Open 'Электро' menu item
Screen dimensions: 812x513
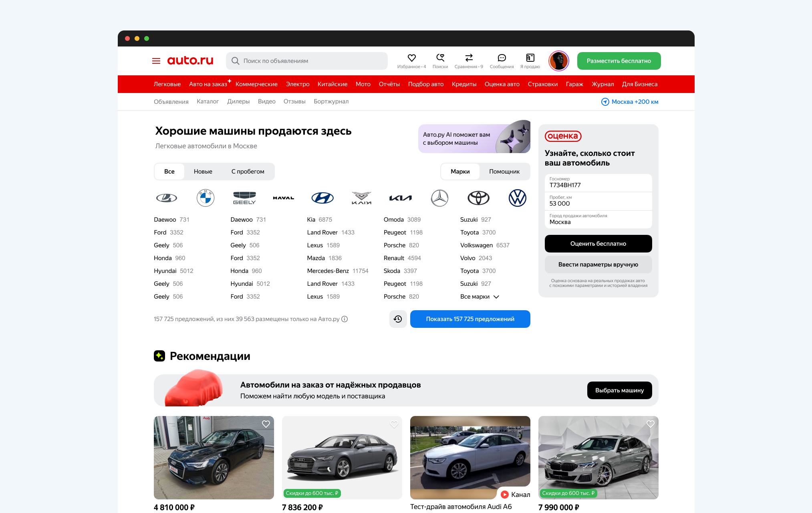pos(298,84)
